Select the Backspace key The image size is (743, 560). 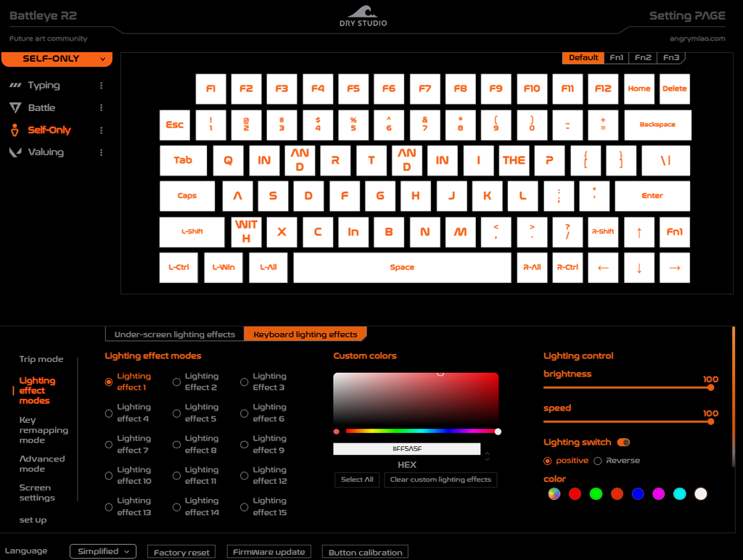tap(657, 125)
